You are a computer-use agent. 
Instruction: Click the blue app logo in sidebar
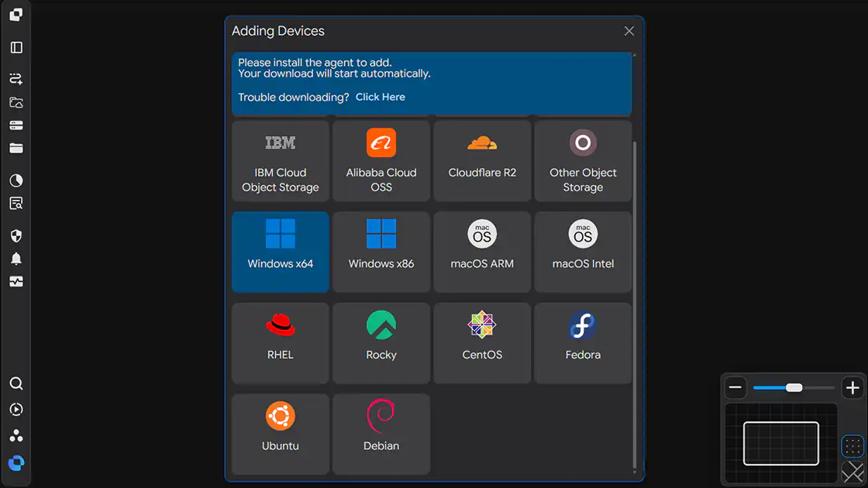[x=16, y=463]
